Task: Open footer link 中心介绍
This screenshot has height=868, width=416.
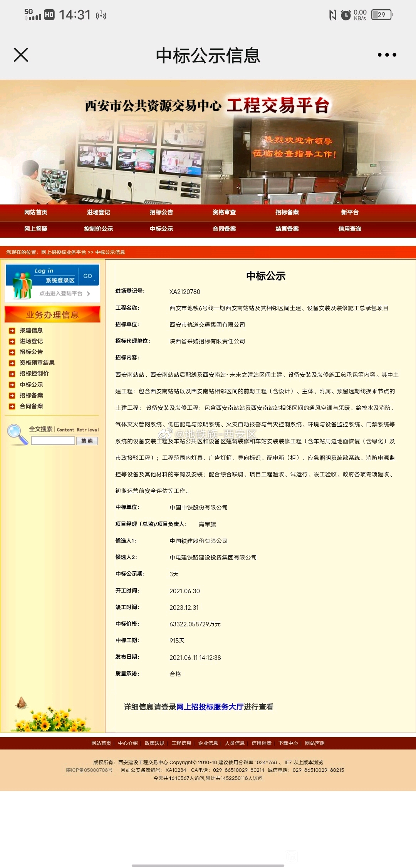Action: [x=128, y=743]
